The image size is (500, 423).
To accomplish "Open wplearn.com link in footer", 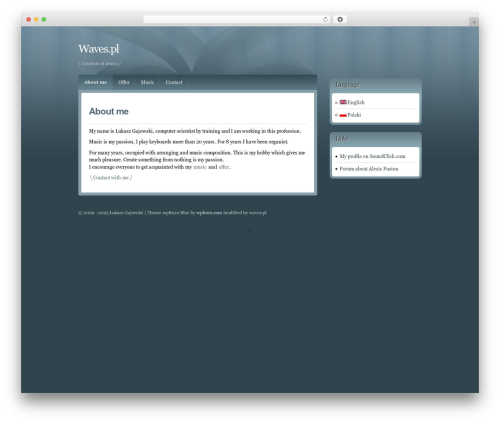I will click(x=209, y=213).
